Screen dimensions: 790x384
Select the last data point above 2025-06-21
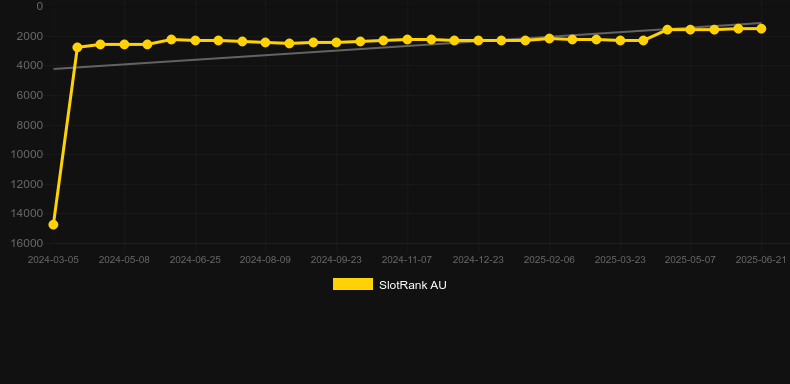(x=761, y=29)
